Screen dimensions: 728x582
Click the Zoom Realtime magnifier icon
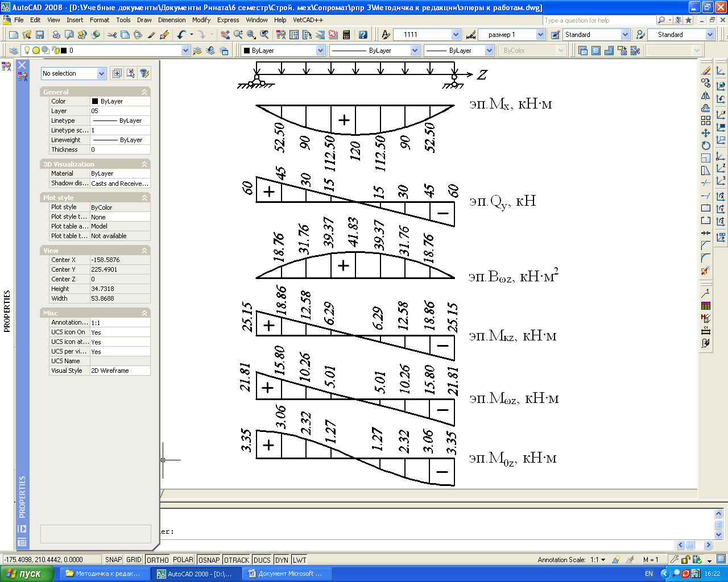[x=238, y=35]
